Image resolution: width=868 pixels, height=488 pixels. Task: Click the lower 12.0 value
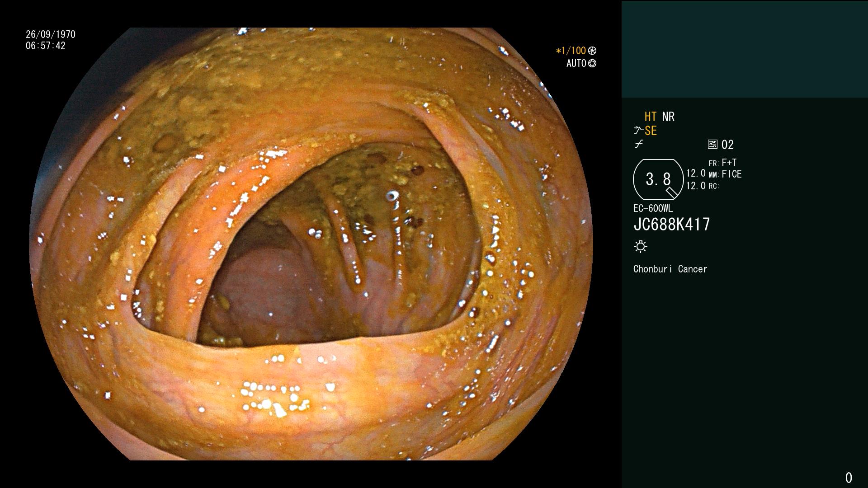pyautogui.click(x=696, y=186)
